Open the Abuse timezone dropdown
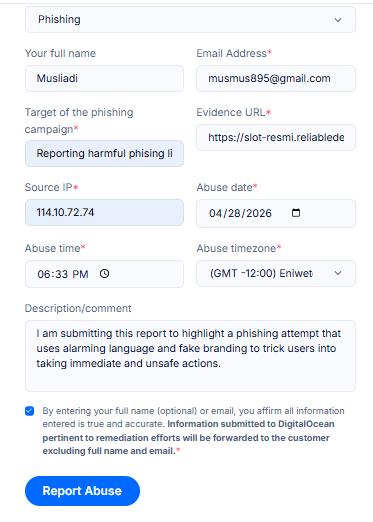Viewport: 373px width, 522px height. [276, 273]
